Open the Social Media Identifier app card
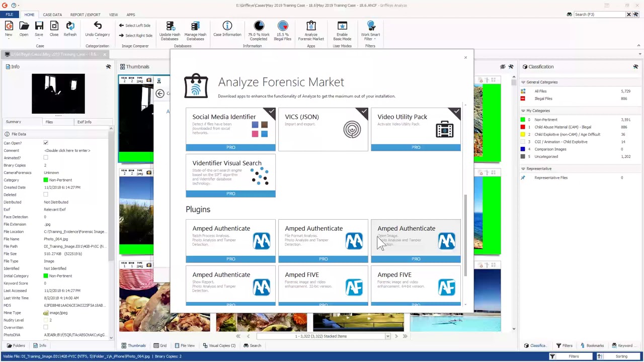Image resolution: width=644 pixels, height=362 pixels. coord(230,129)
